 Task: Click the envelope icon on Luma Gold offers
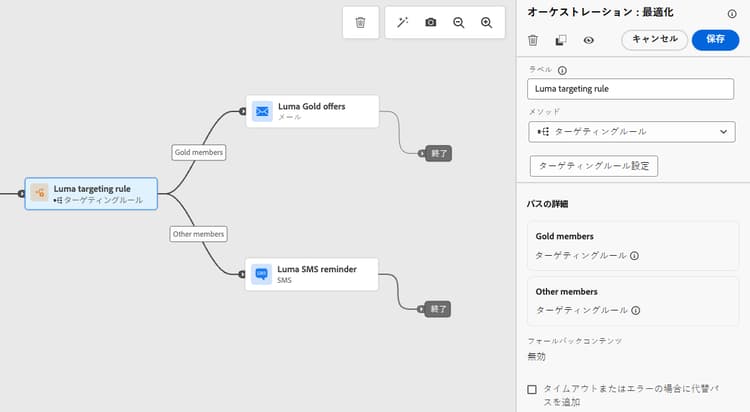pos(262,111)
